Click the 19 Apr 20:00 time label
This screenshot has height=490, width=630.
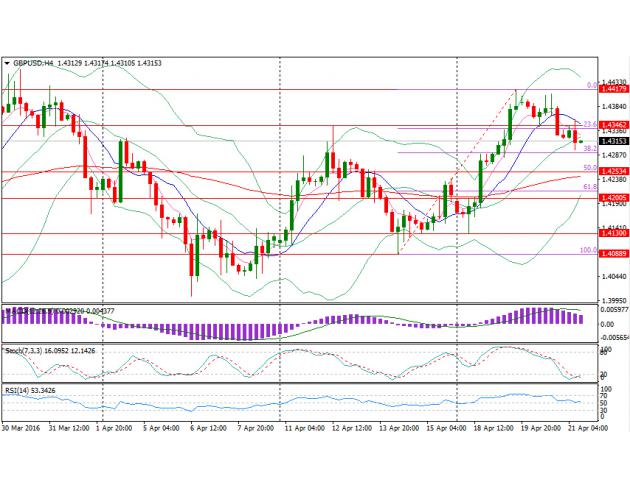coord(541,428)
